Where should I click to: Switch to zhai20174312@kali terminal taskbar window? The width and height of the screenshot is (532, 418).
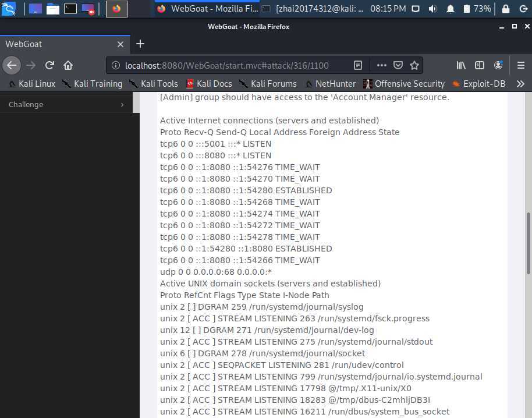coord(313,9)
